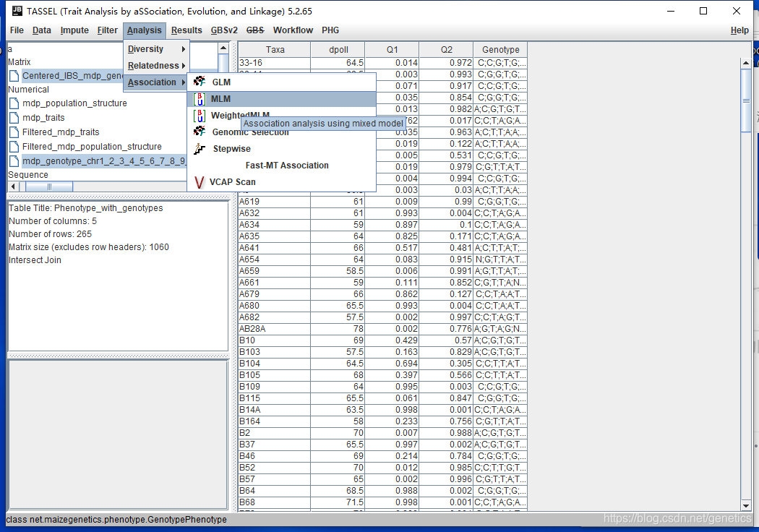The image size is (759, 532).
Task: Click the Taxa cell A682
Action: click(275, 317)
